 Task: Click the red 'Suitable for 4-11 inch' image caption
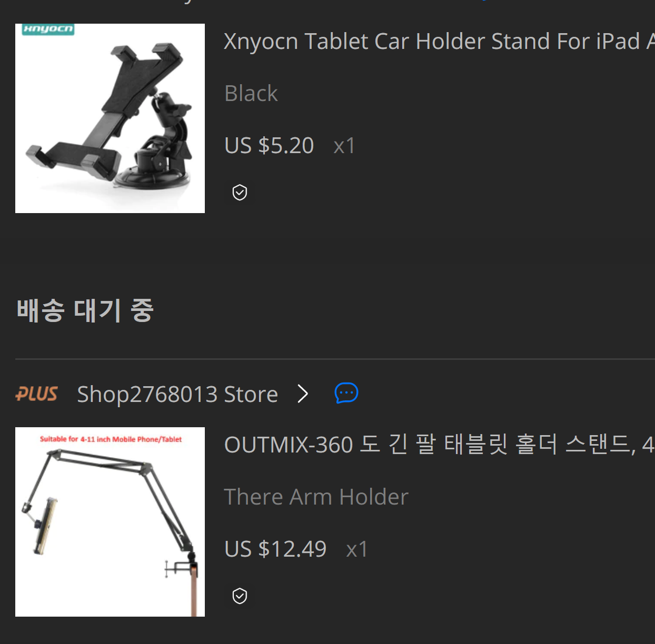point(111,439)
